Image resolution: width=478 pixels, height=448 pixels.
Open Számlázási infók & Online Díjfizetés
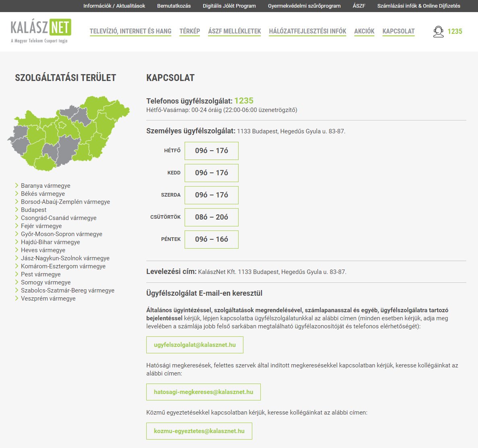[x=419, y=6]
